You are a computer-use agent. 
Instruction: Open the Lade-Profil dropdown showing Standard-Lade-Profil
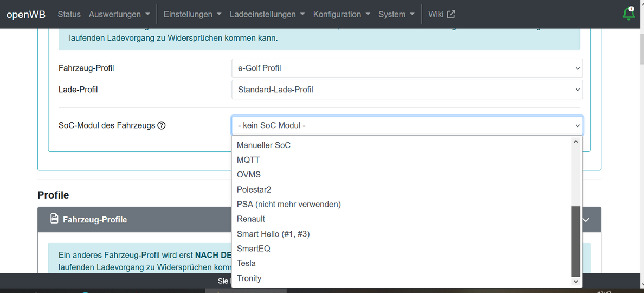pyautogui.click(x=407, y=89)
